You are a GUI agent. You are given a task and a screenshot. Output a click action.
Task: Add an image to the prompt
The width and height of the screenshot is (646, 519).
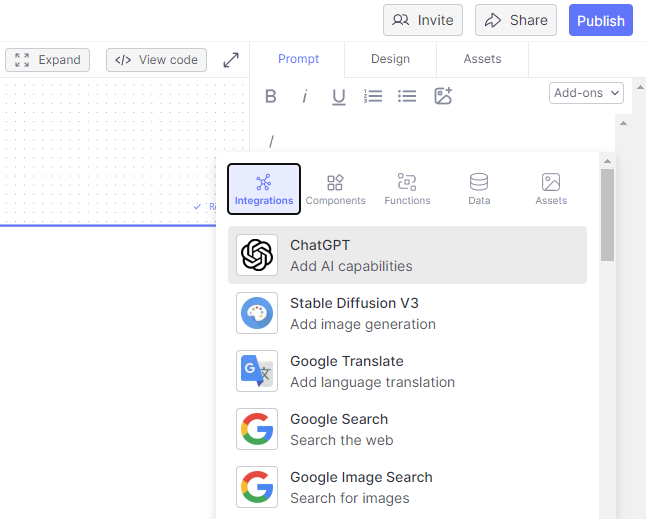[x=443, y=96]
